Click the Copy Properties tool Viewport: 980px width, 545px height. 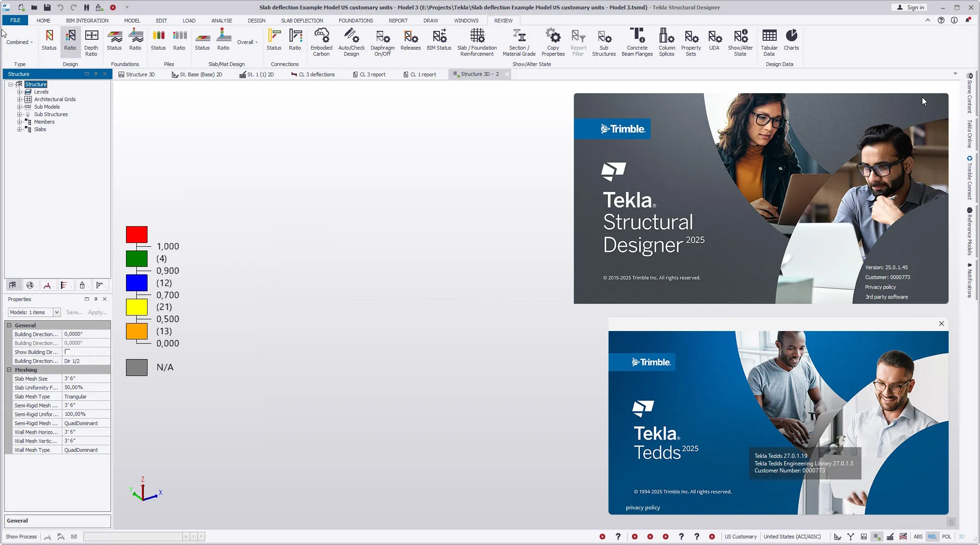(x=553, y=42)
